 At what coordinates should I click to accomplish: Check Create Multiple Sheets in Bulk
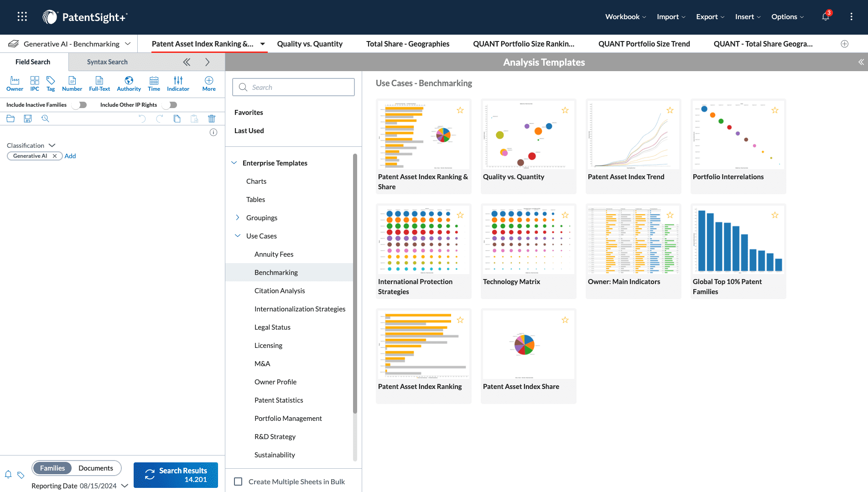tap(238, 482)
